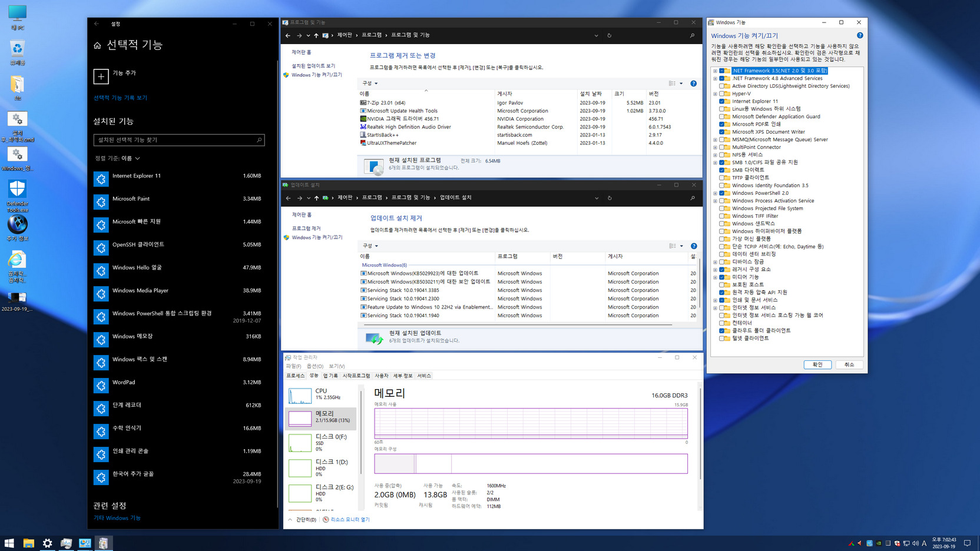Toggle SMB Direct checkbox
980x551 pixels.
tap(722, 170)
